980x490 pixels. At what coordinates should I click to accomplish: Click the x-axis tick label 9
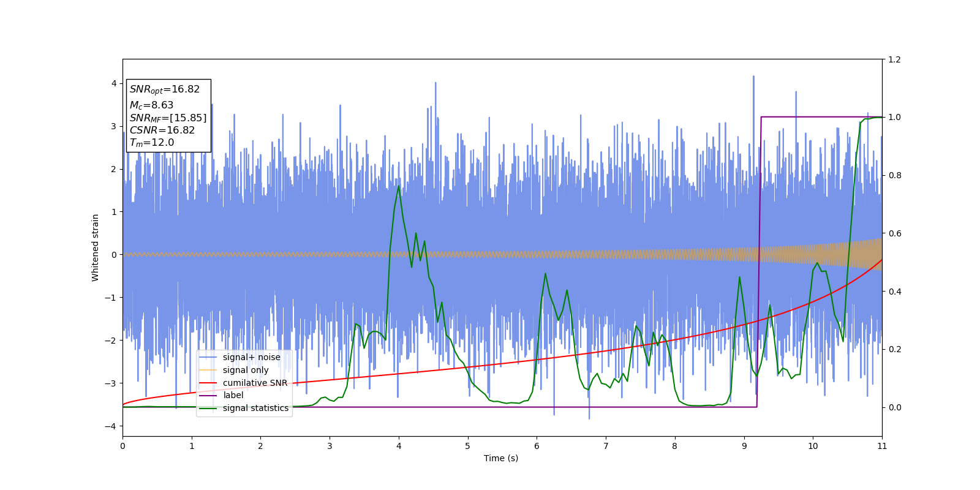(744, 446)
